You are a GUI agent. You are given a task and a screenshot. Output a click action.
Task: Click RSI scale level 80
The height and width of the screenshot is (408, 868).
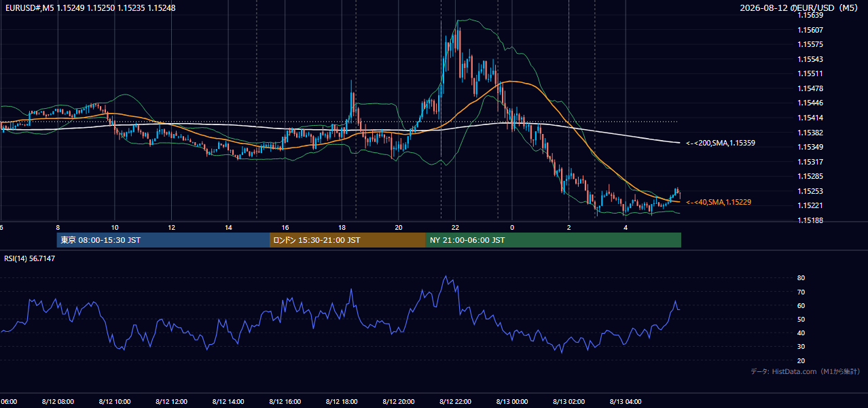click(801, 278)
